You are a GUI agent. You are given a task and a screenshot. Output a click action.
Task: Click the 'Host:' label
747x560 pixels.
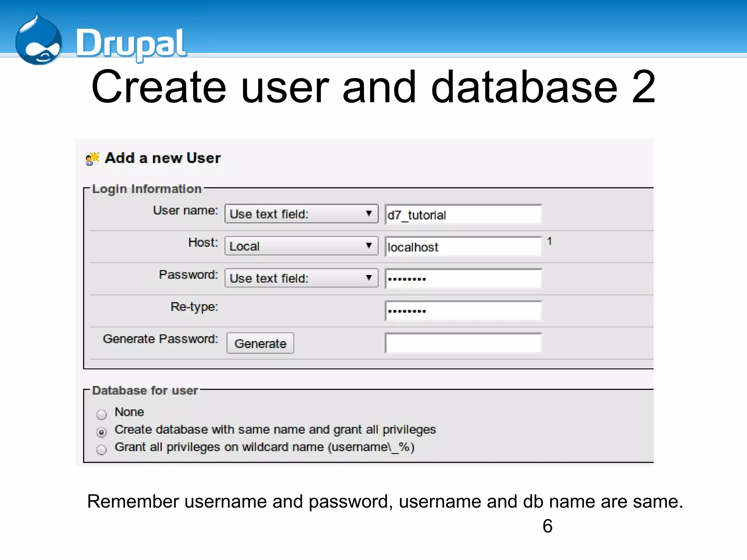tap(203, 242)
